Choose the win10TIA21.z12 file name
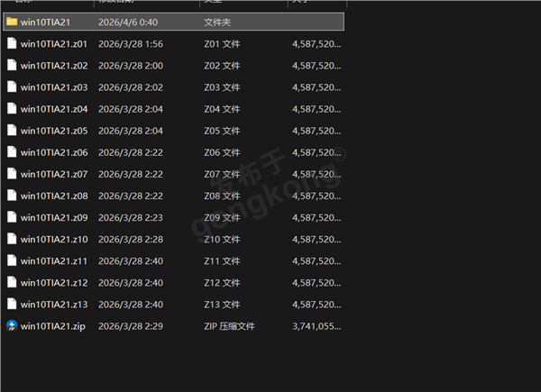Viewport: 541px width, 392px height. 53,282
